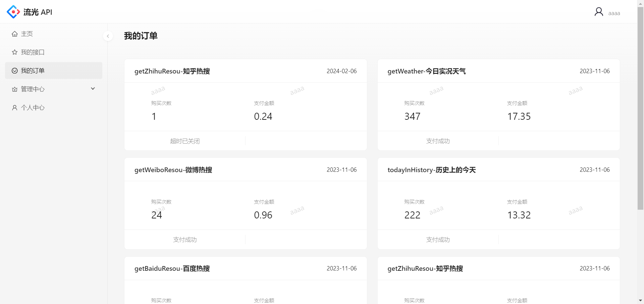Click the 我的订单 page heading

[141, 36]
